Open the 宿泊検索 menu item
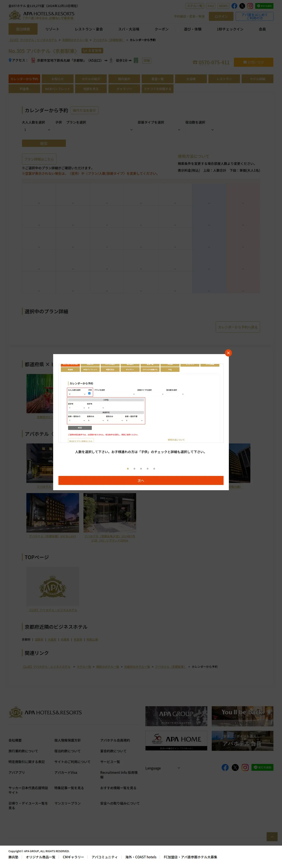The width and height of the screenshot is (282, 868). 23,29
